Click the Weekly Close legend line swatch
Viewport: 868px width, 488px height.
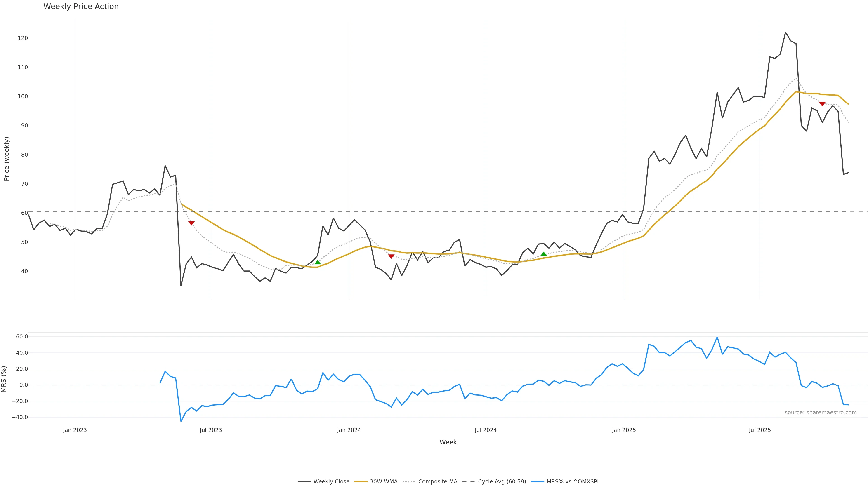click(304, 482)
